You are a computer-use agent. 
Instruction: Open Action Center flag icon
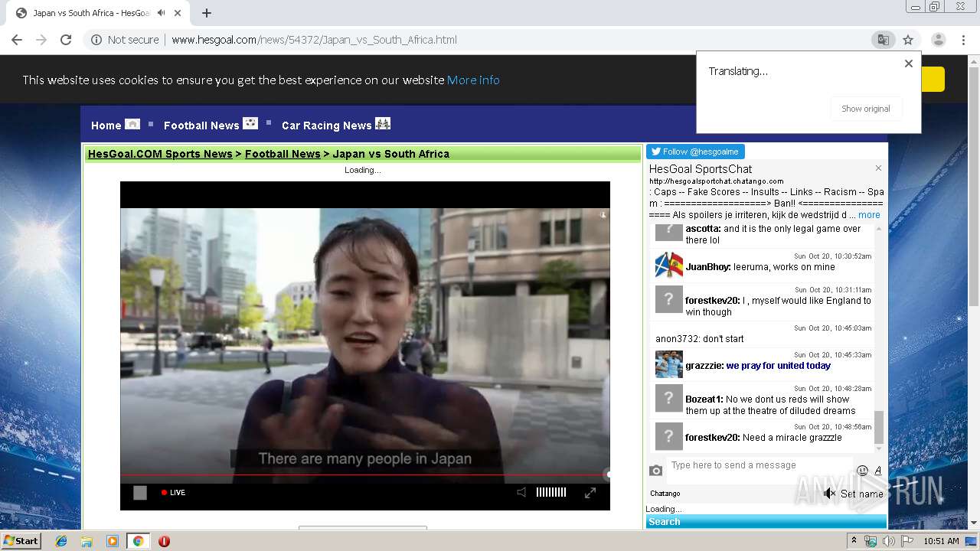pyautogui.click(x=906, y=541)
